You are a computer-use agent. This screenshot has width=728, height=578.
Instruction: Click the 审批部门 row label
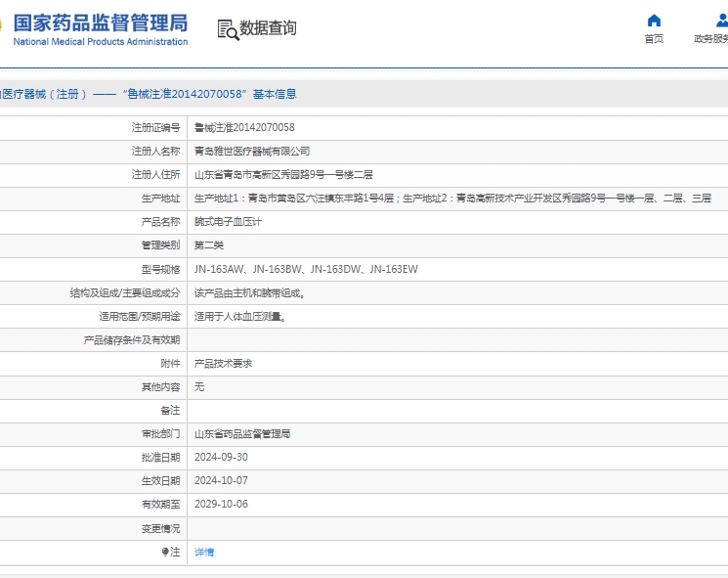point(160,434)
